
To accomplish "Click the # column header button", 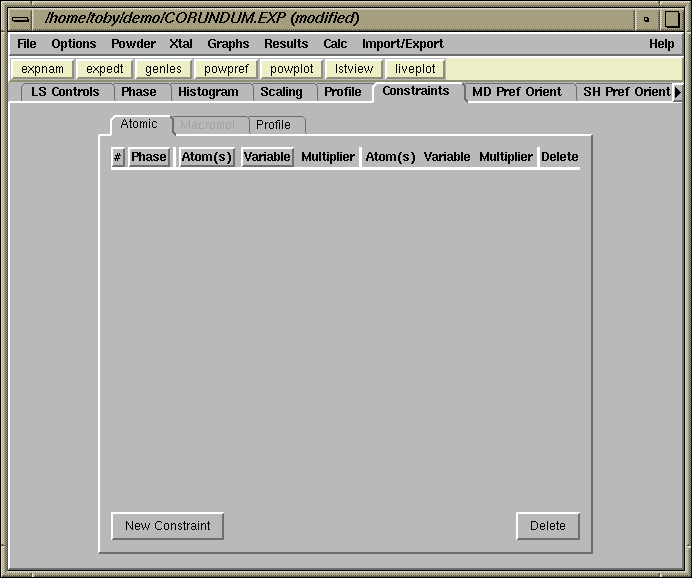I will pos(117,157).
